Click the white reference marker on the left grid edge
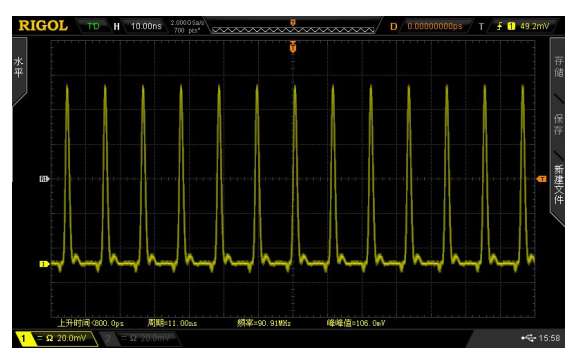Image resolution: width=573 pixels, height=364 pixels. [x=44, y=179]
